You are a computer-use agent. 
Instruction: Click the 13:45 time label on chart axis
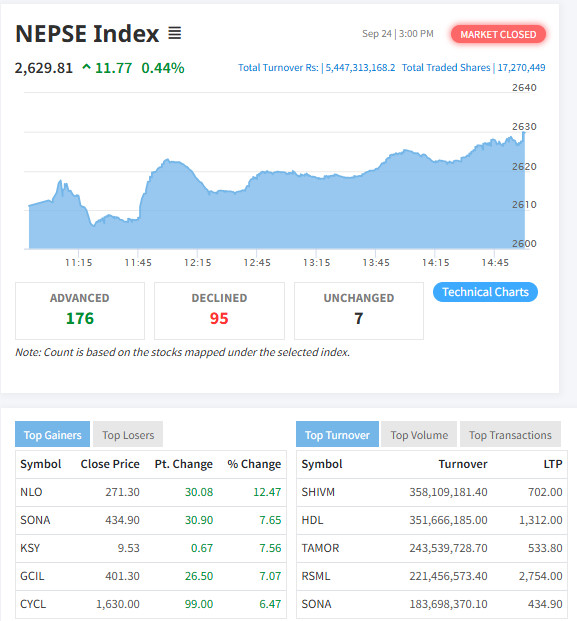(376, 263)
